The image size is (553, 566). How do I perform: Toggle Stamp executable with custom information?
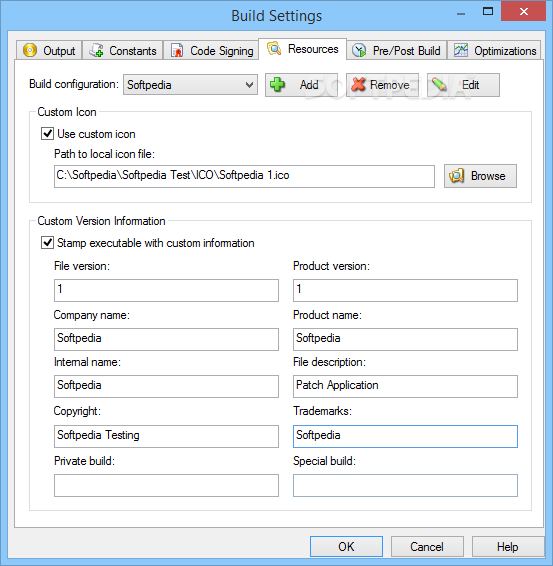[47, 243]
